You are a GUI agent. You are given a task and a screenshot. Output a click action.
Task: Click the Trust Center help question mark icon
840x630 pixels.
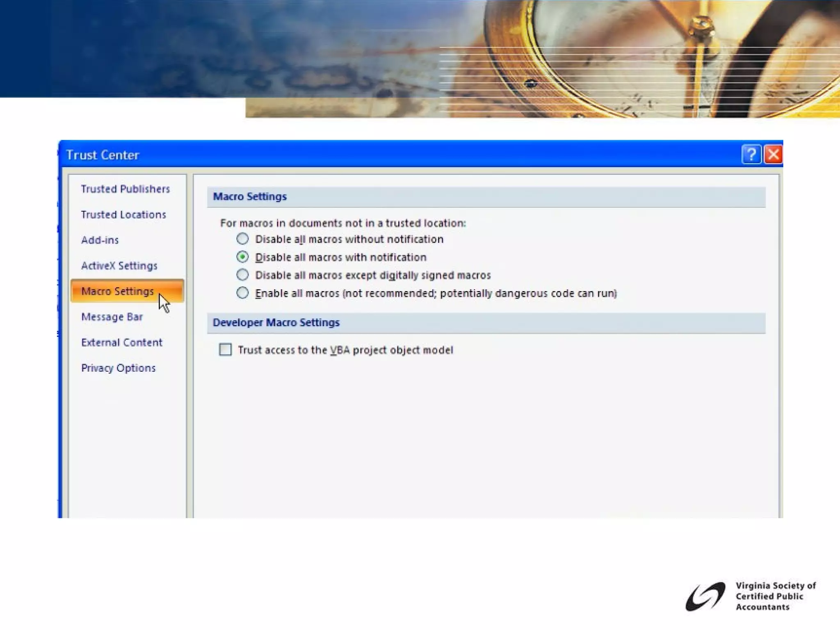[751, 155]
